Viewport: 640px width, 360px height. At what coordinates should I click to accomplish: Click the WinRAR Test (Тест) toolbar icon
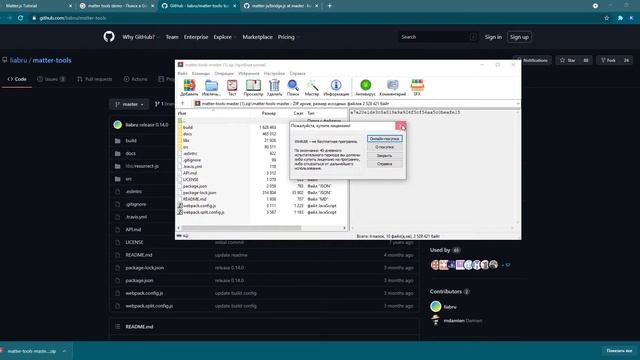click(232, 88)
